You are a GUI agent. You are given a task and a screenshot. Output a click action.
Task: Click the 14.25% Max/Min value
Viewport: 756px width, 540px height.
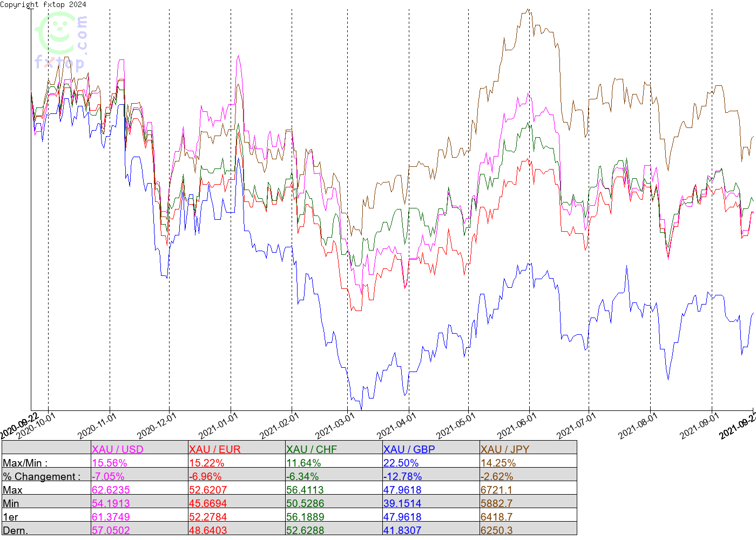tap(498, 463)
